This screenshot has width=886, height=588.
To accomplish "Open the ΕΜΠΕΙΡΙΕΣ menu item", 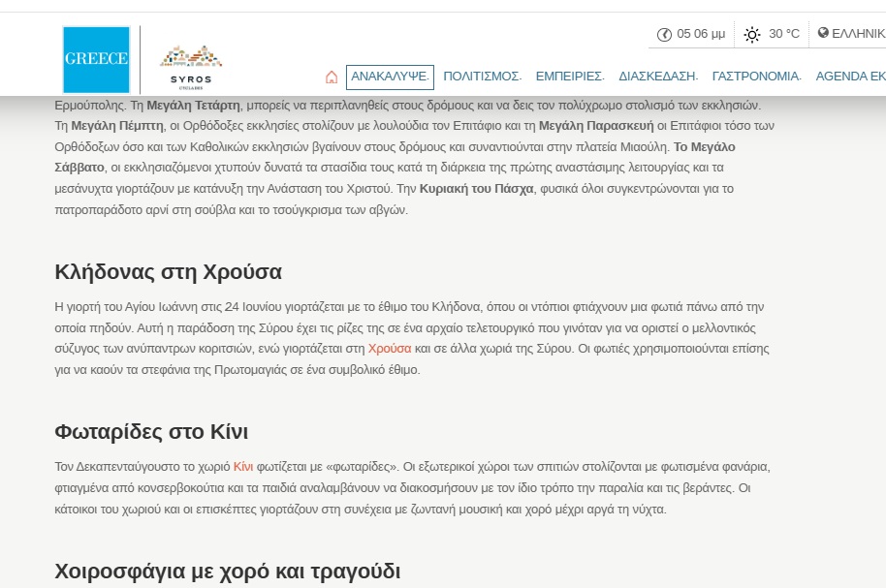I will tap(570, 77).
